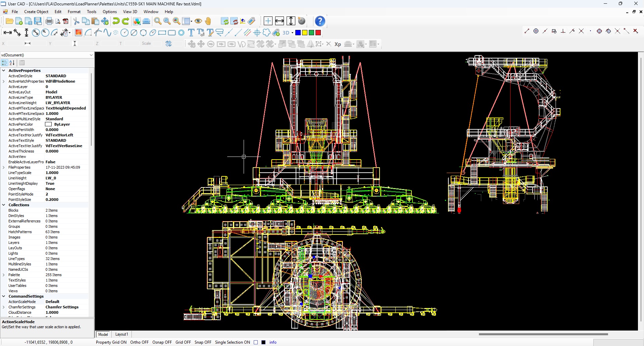Expand the FileProperties row
The width and height of the screenshot is (644, 346).
pos(4,167)
